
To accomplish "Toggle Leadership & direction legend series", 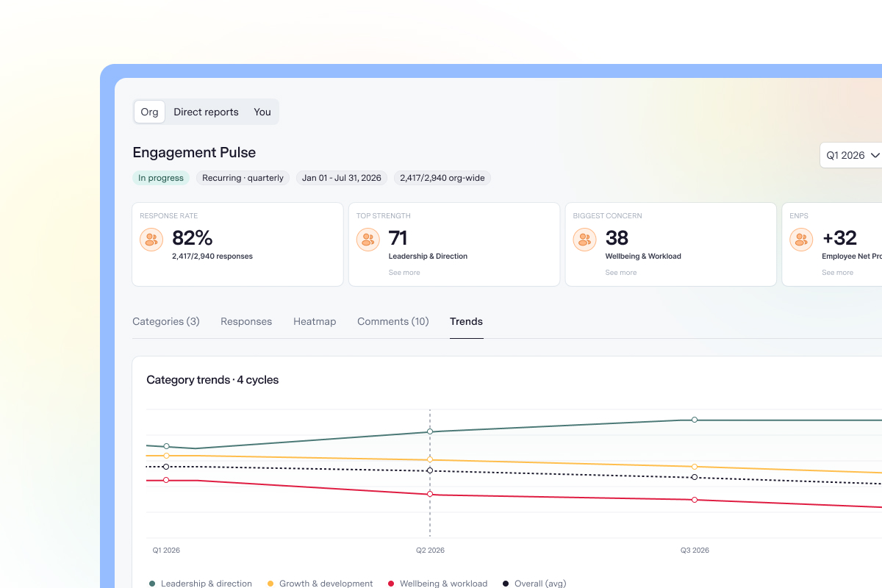I will pos(201,584).
